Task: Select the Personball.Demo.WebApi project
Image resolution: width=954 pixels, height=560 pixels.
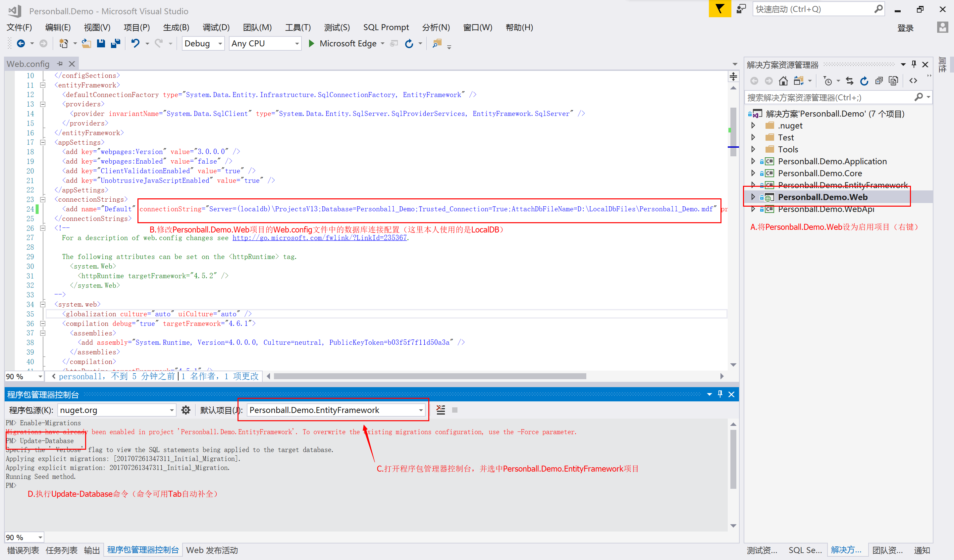Action: (x=826, y=209)
